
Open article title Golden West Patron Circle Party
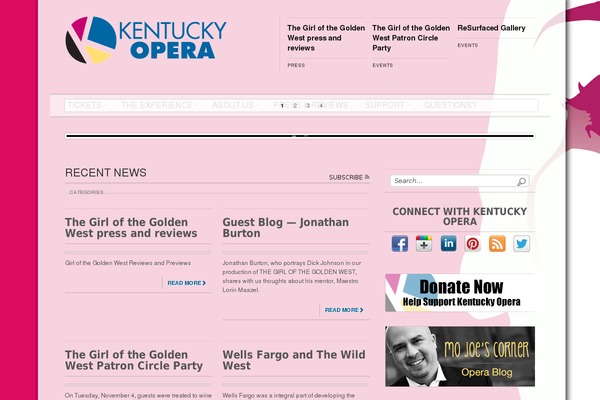134,360
